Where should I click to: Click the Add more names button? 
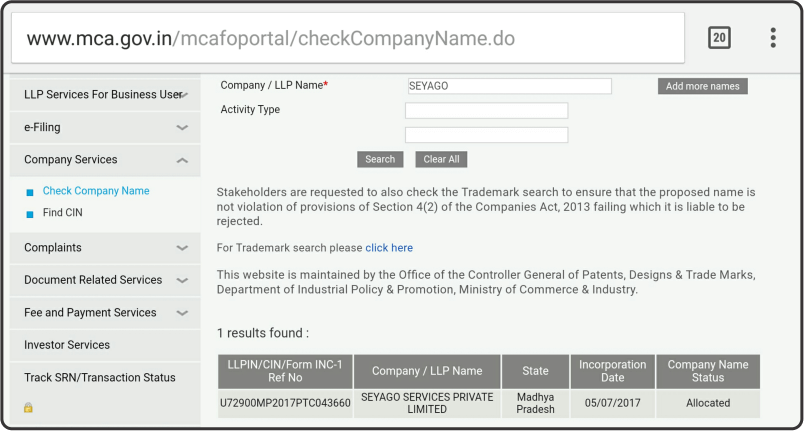point(702,86)
